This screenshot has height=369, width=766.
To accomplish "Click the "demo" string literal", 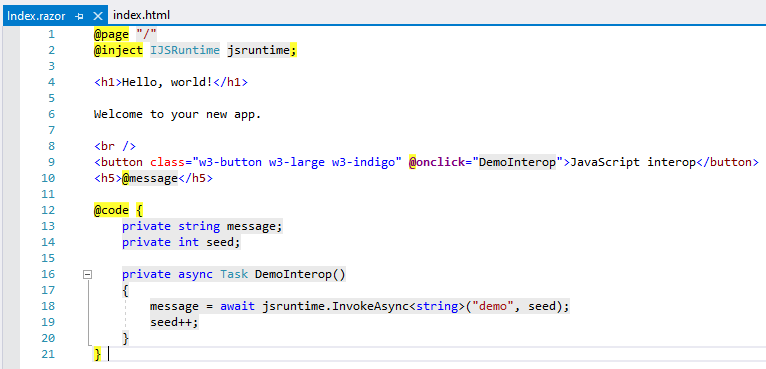I will tap(492, 306).
